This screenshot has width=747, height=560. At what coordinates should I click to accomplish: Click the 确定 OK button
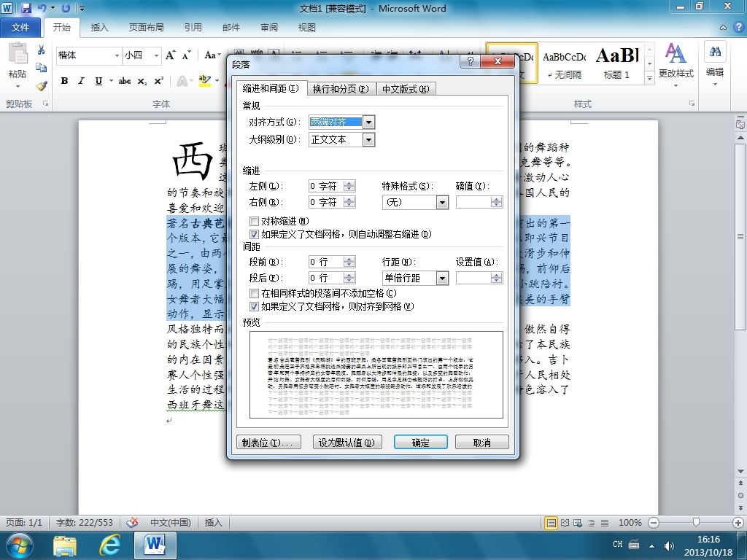coord(421,443)
